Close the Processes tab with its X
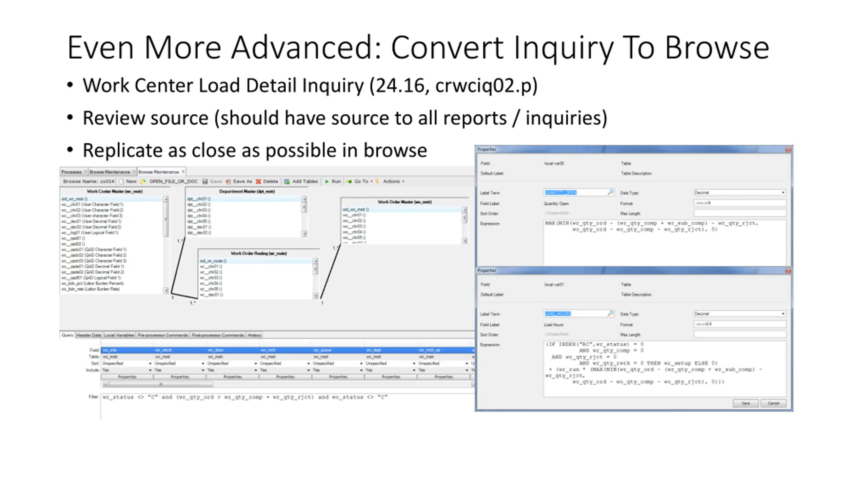The height and width of the screenshot is (488, 868). pos(85,171)
